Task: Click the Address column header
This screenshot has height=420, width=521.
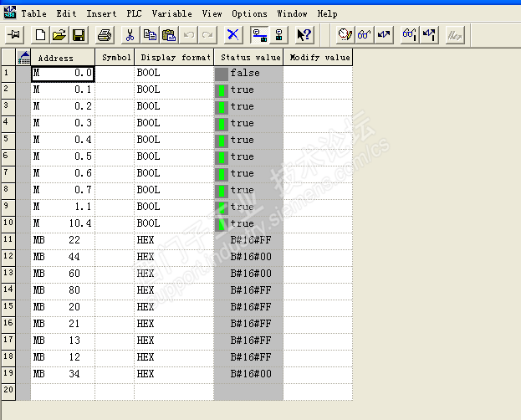Action: [63, 57]
